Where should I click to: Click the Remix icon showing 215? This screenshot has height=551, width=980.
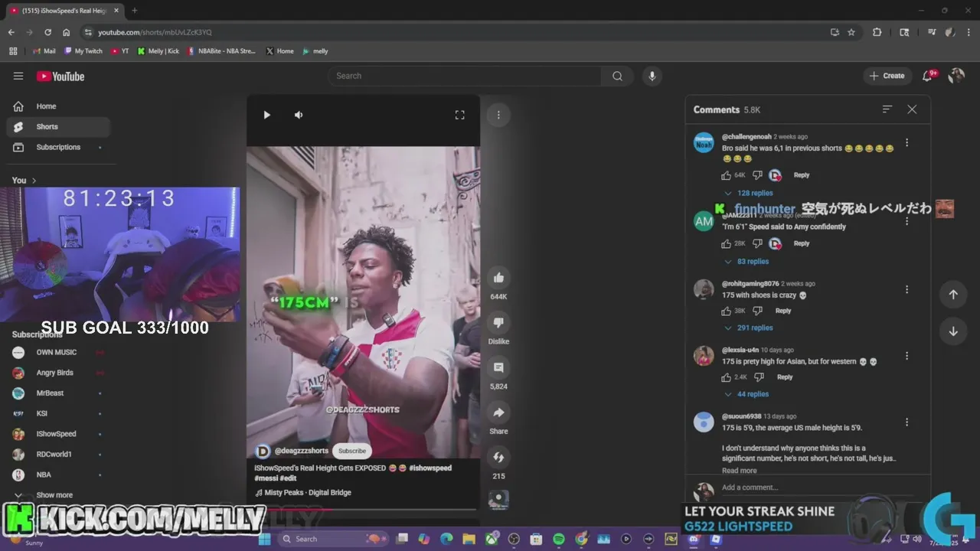tap(498, 458)
